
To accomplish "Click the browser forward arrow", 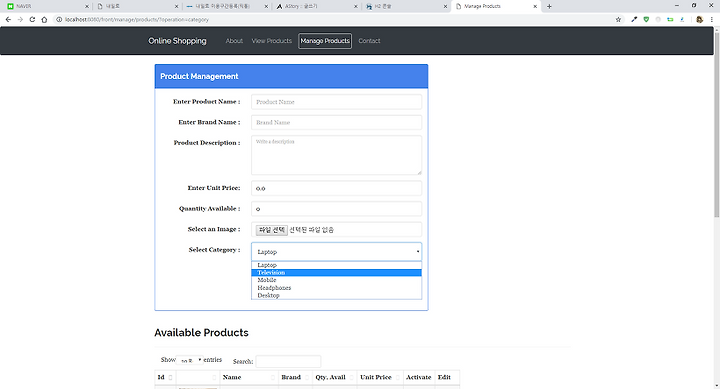I will 20,20.
